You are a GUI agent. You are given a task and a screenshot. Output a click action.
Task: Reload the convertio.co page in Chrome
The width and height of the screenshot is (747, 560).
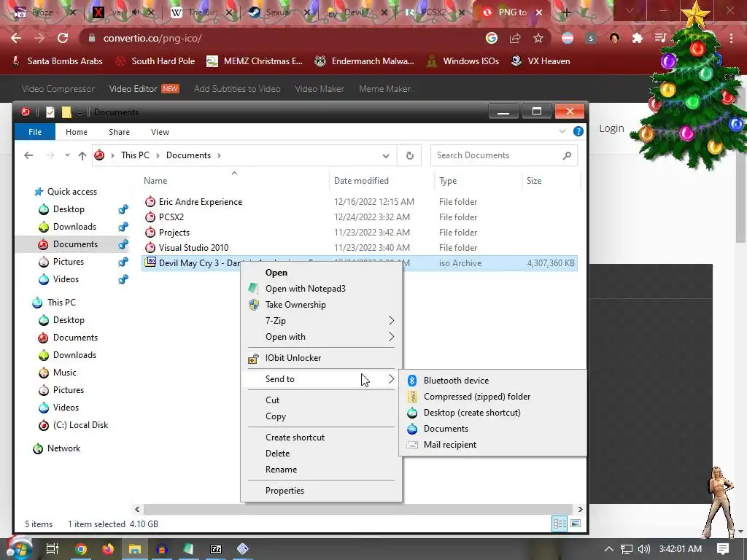[63, 38]
